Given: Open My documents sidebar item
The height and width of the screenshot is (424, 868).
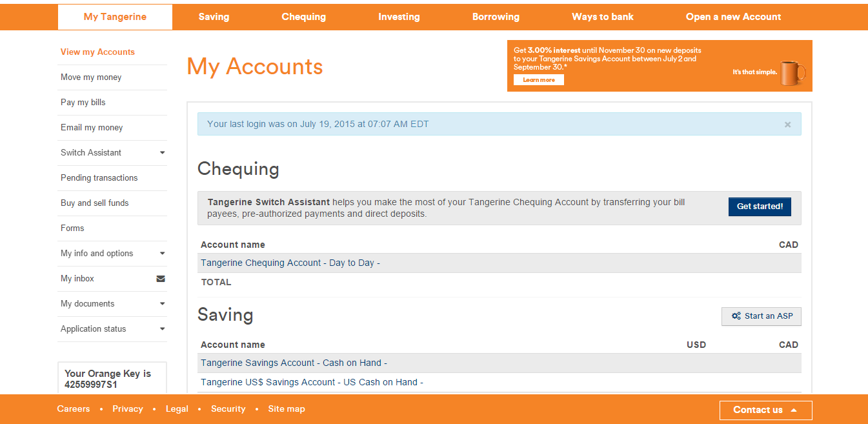Looking at the screenshot, I should click(87, 304).
